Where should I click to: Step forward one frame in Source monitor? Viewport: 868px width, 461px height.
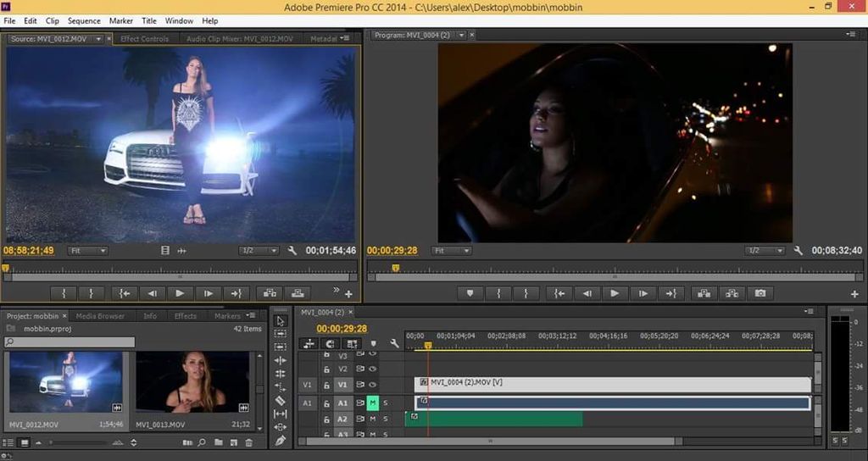pos(209,293)
